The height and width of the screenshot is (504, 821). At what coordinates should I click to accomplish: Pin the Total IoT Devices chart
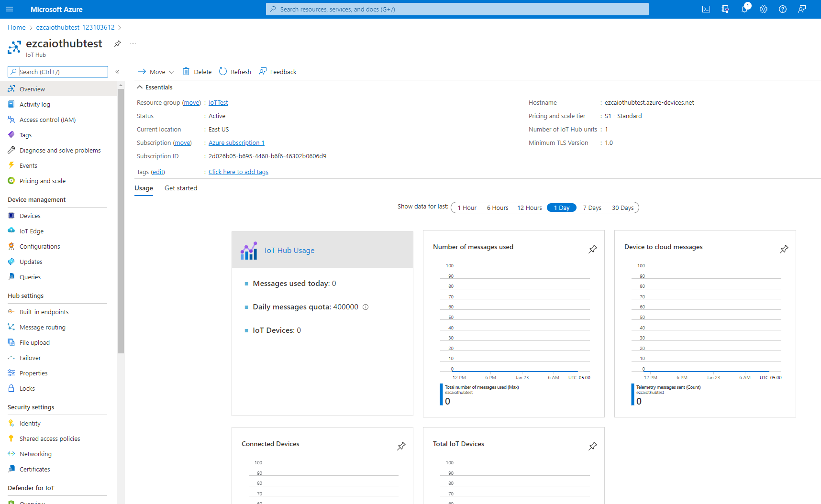pos(593,446)
